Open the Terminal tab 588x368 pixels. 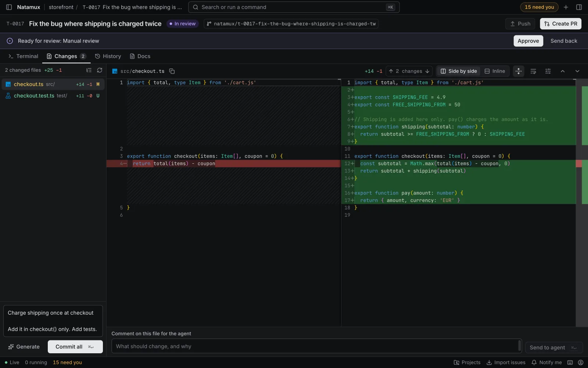23,56
